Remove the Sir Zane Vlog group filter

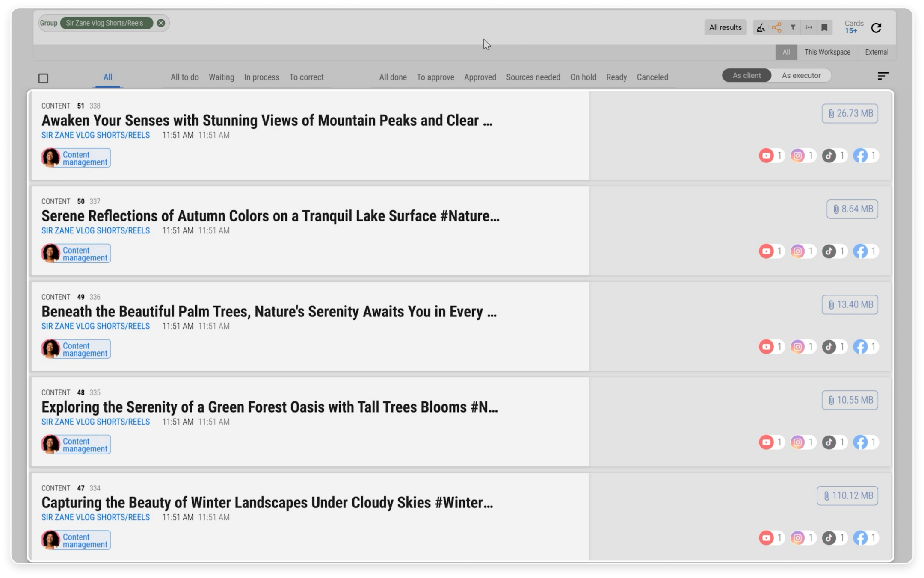tap(161, 23)
